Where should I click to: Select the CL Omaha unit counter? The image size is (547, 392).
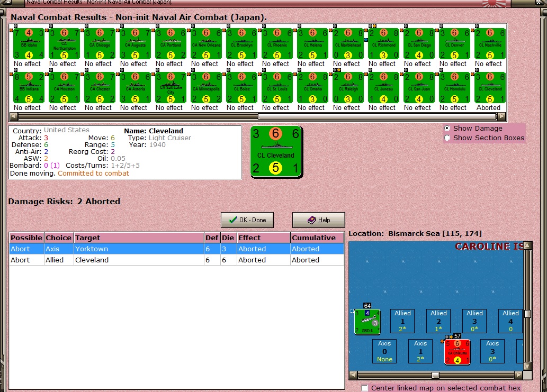click(x=312, y=87)
